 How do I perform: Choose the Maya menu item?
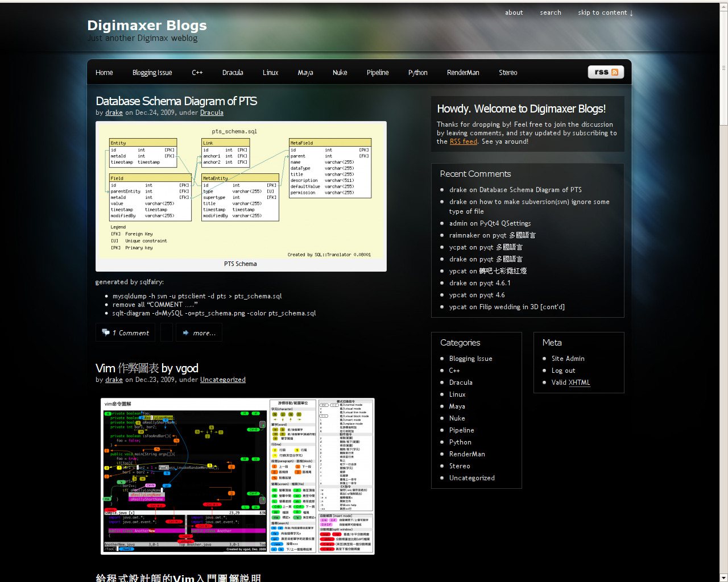[305, 73]
